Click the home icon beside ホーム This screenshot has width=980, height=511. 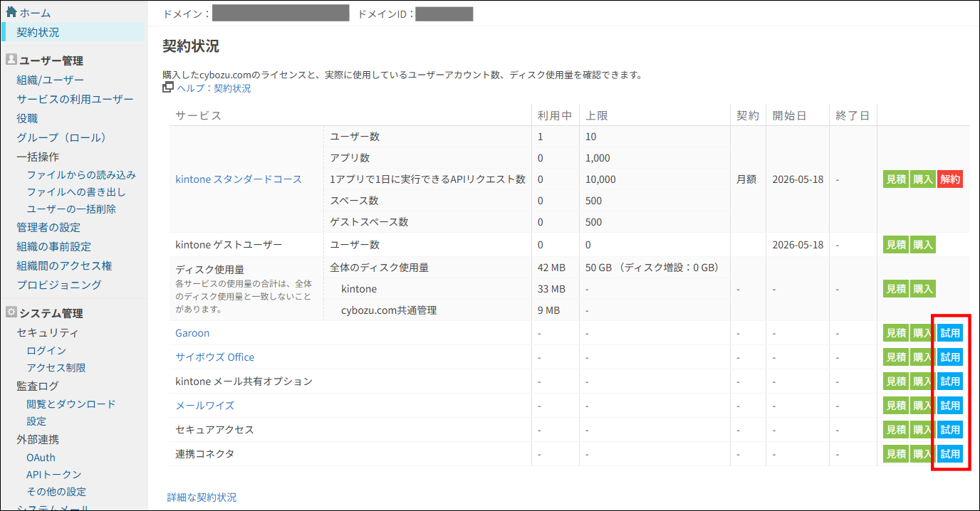point(11,12)
